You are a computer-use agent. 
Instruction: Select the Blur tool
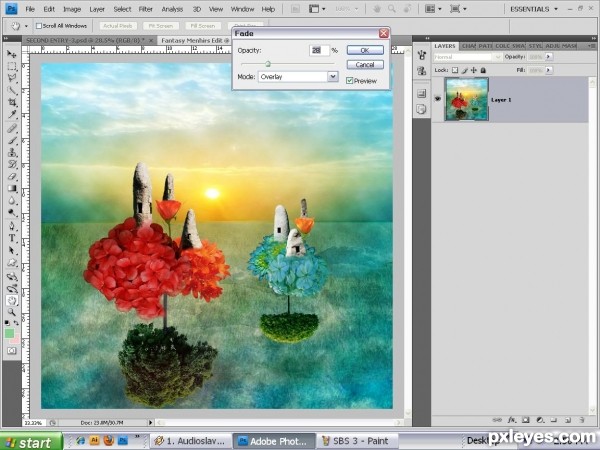coord(12,201)
